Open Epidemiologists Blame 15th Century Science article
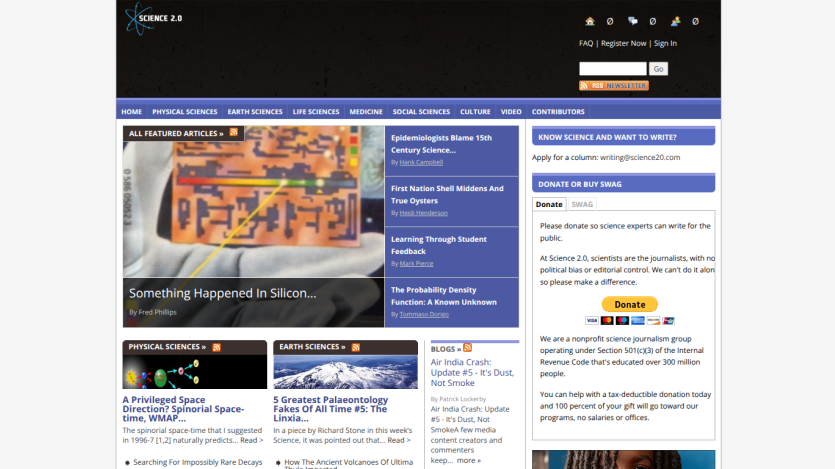This screenshot has height=469, width=835. point(441,144)
